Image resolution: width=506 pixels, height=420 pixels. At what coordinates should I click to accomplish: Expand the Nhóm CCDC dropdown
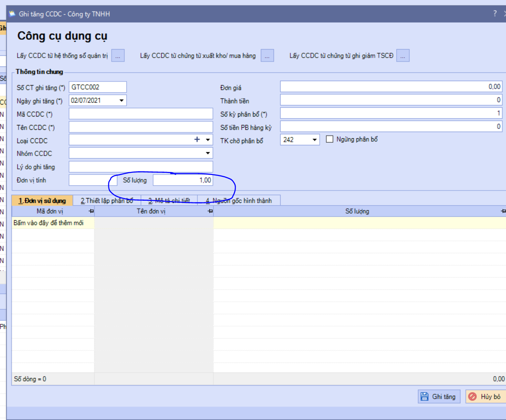[x=208, y=153]
